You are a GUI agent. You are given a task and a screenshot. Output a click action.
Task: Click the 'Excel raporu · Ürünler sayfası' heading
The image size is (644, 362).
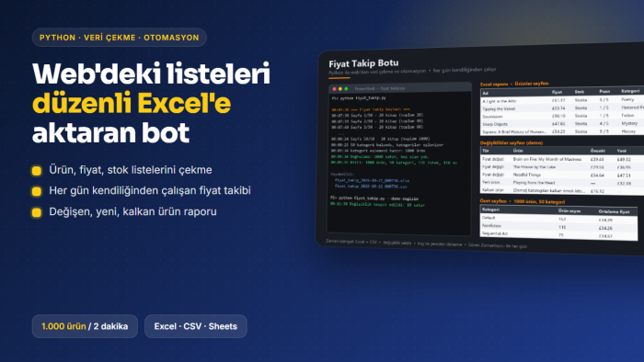pyautogui.click(x=514, y=84)
